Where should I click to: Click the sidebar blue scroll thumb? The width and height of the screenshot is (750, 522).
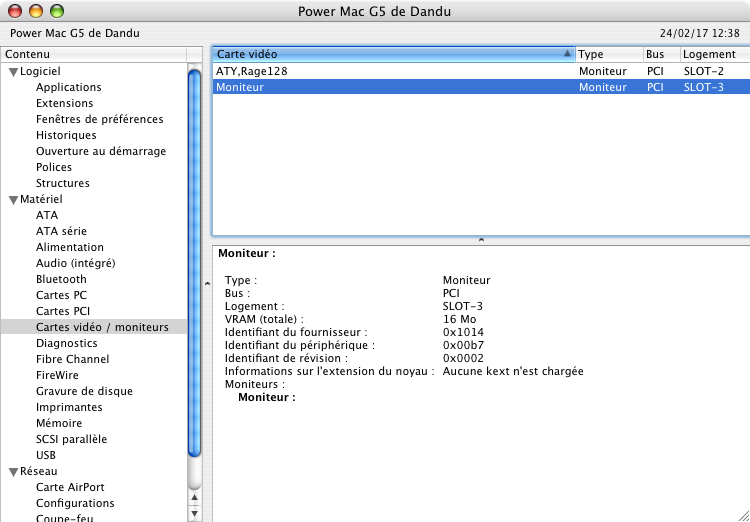(194, 263)
